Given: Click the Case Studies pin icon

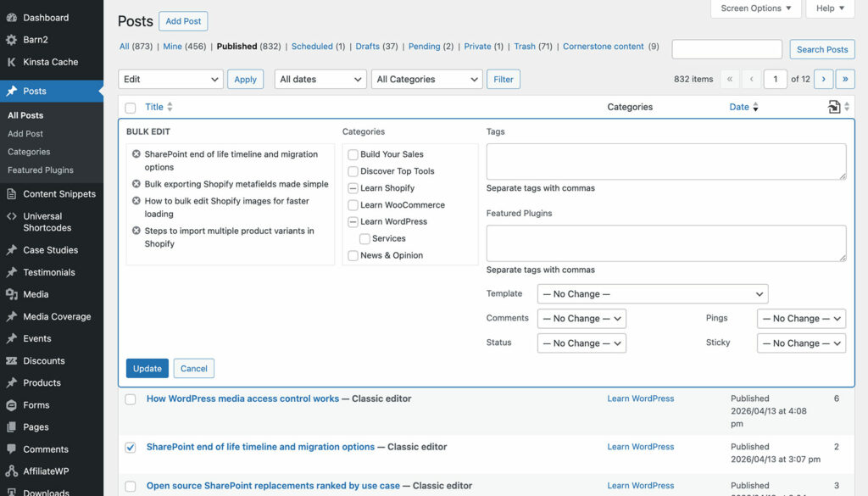Looking at the screenshot, I should coord(12,250).
